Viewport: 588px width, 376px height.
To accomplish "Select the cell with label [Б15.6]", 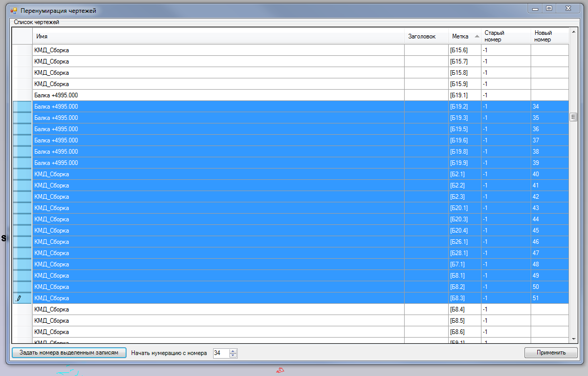I will click(464, 50).
